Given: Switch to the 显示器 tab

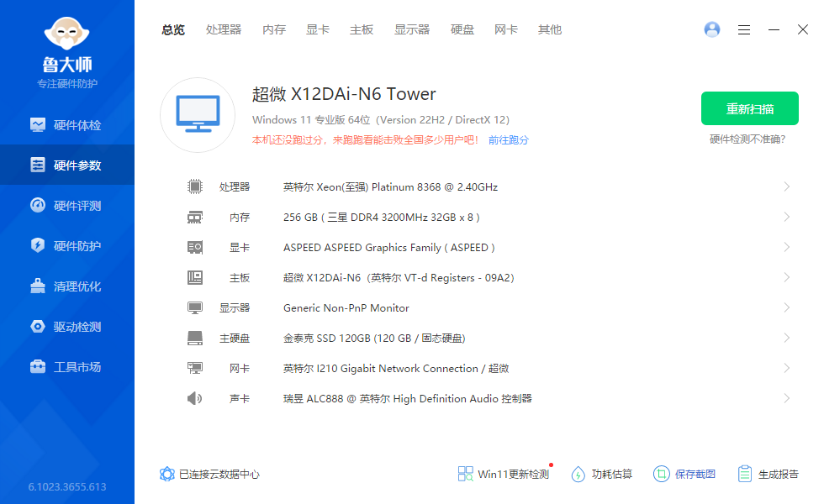Looking at the screenshot, I should (x=412, y=30).
